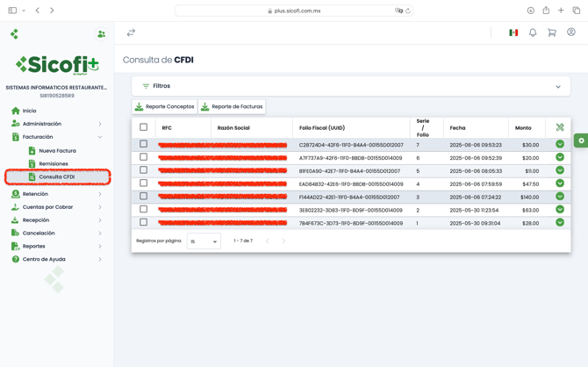This screenshot has width=588, height=367.
Task: Expand the Recepción menu chevron
Action: point(100,220)
